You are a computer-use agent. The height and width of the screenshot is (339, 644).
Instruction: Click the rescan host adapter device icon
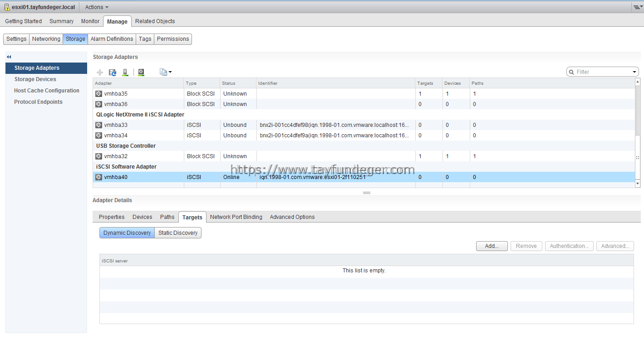point(125,72)
